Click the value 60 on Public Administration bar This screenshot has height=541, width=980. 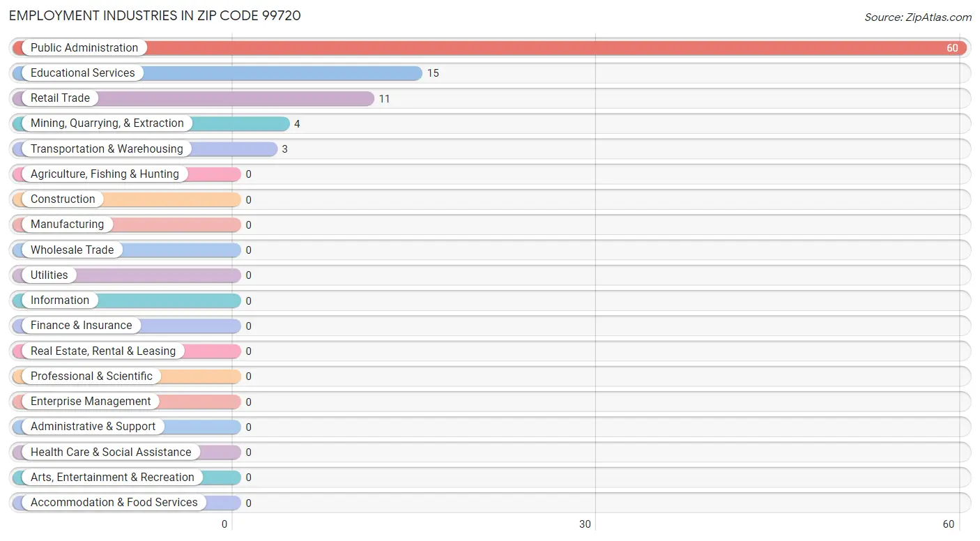tap(952, 48)
